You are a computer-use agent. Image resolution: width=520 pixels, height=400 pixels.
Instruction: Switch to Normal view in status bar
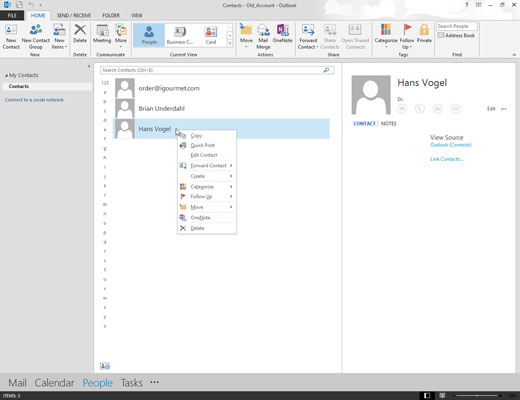pyautogui.click(x=427, y=396)
